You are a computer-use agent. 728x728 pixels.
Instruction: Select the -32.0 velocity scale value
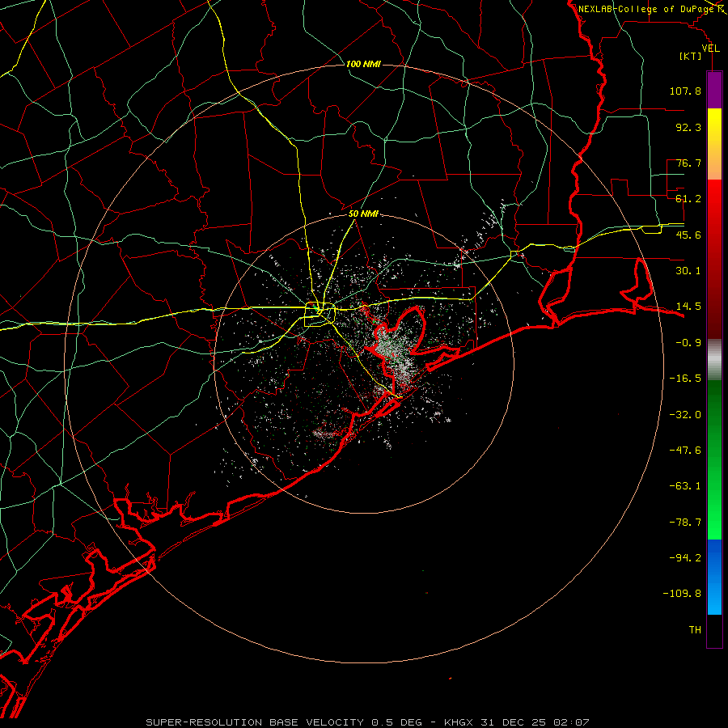(685, 415)
